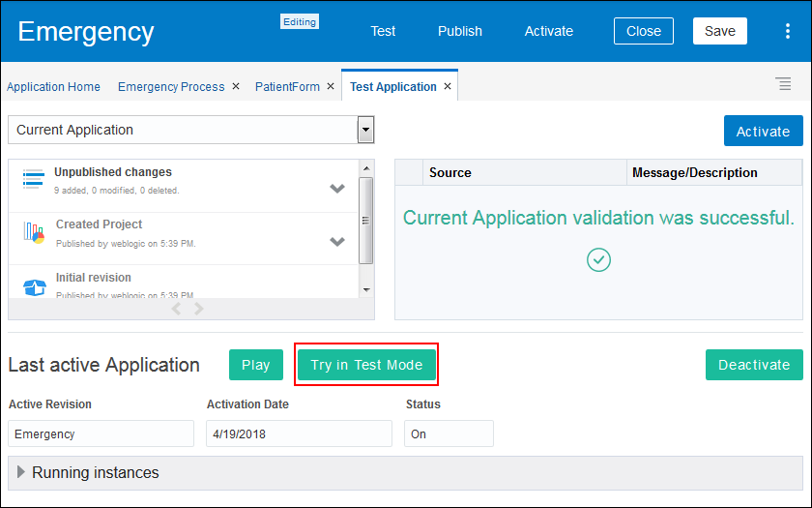Click 'Current Application validation was successful.' message

[x=598, y=218]
